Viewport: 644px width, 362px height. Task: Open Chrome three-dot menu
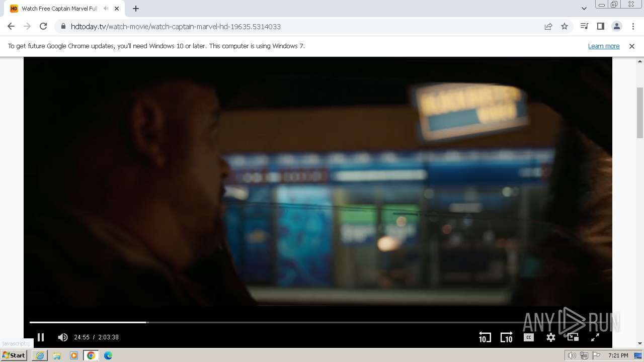633,26
